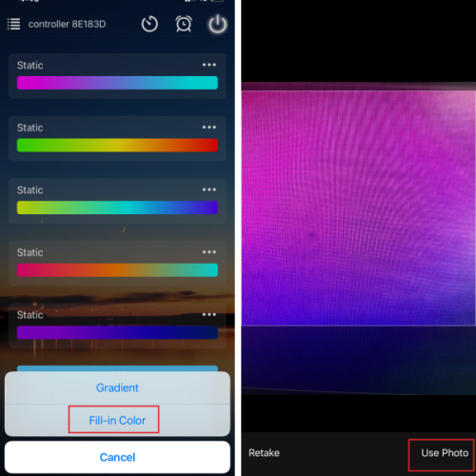Open the countdown timer icon
The width and height of the screenshot is (476, 476).
(x=149, y=24)
